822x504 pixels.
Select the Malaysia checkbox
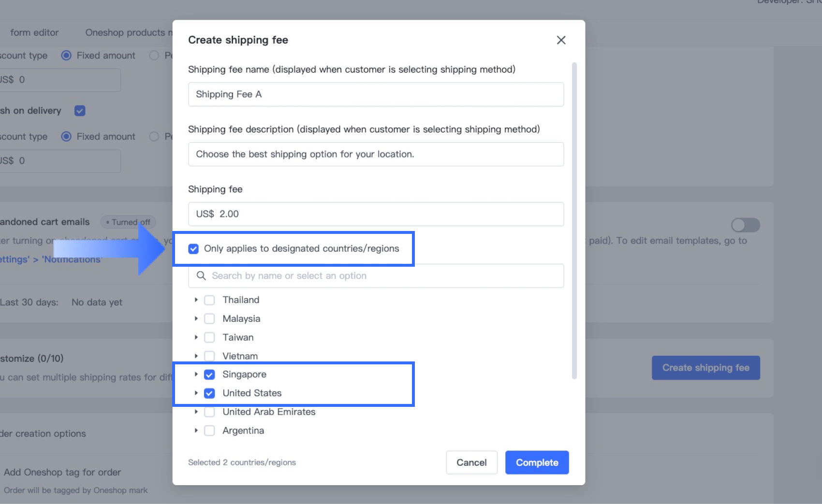209,319
